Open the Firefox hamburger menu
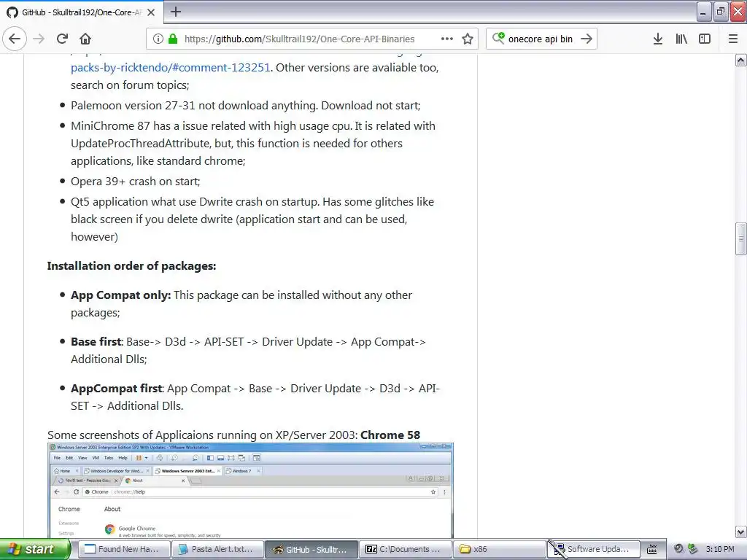Viewport: 747px width, 560px height. click(x=733, y=39)
